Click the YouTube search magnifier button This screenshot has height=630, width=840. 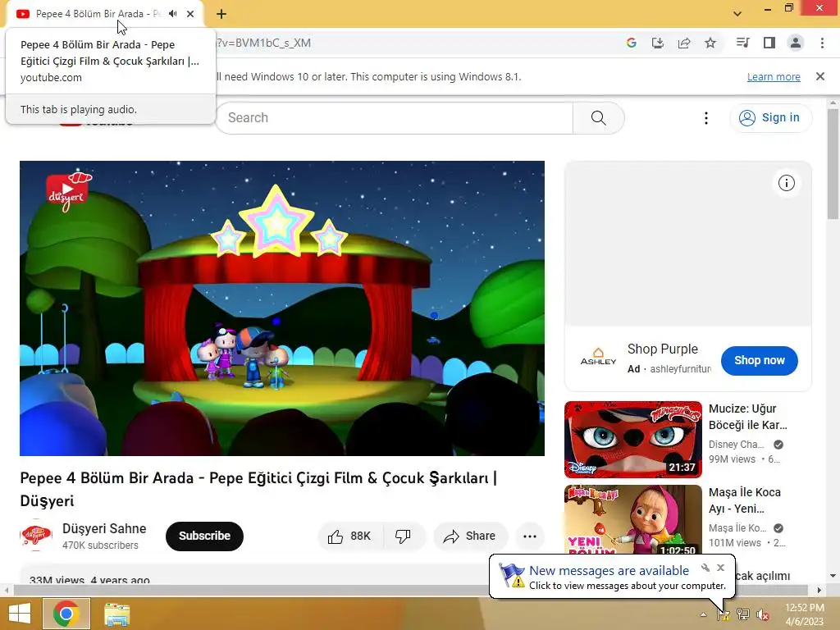[598, 118]
